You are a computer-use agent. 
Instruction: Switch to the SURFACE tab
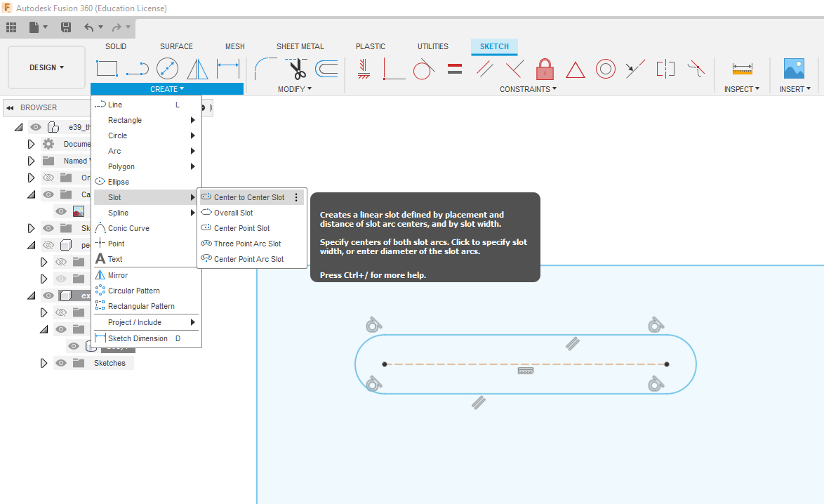[176, 46]
